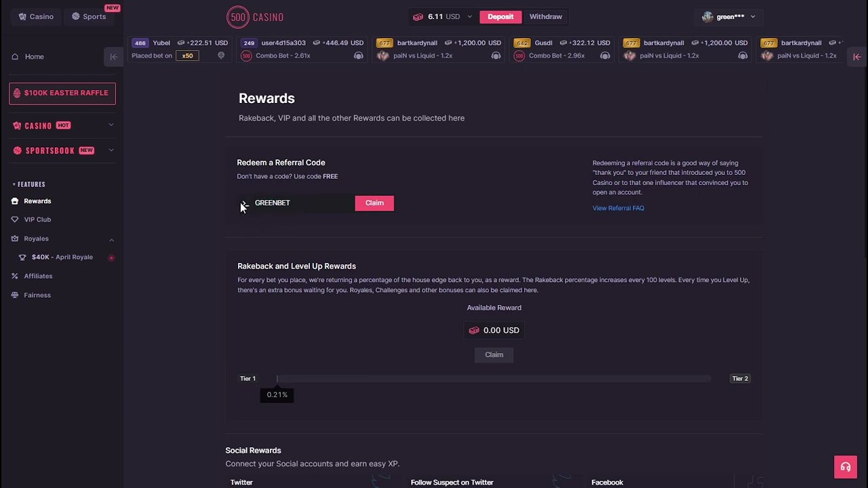Collapse the Royales submenu chevron

(x=111, y=239)
